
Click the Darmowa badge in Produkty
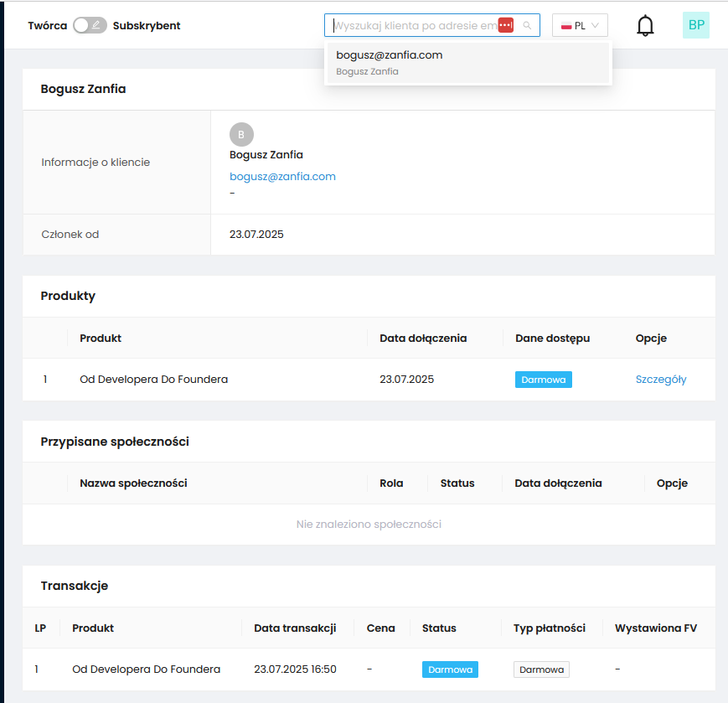coord(543,380)
